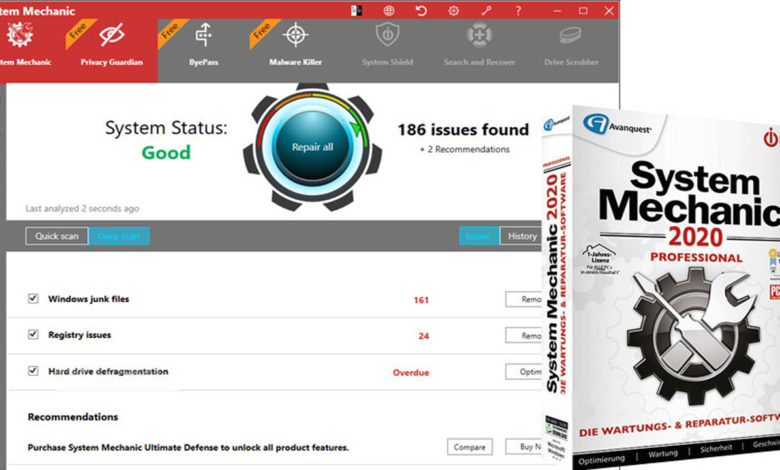Open the History tab

(521, 236)
